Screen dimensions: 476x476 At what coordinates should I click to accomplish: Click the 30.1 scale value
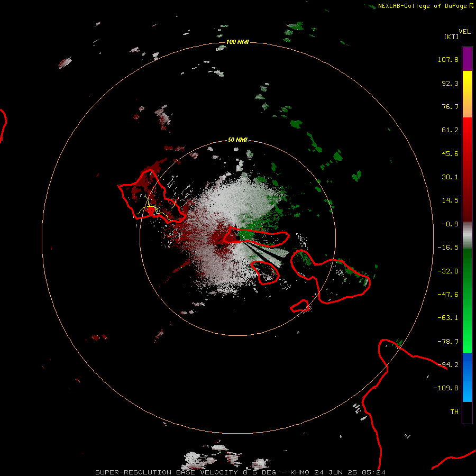(x=450, y=177)
